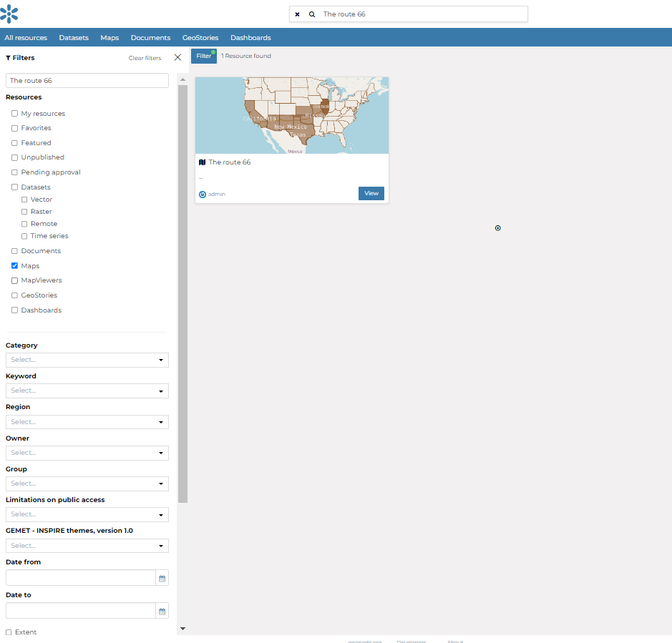Open the GeoStories section in the navbar
This screenshot has width=672, height=643.
(200, 37)
